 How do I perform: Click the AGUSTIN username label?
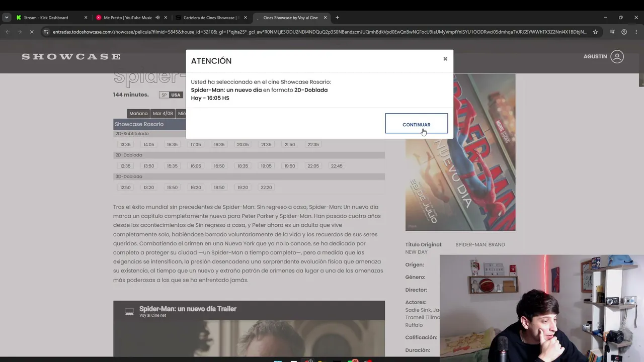click(x=595, y=56)
